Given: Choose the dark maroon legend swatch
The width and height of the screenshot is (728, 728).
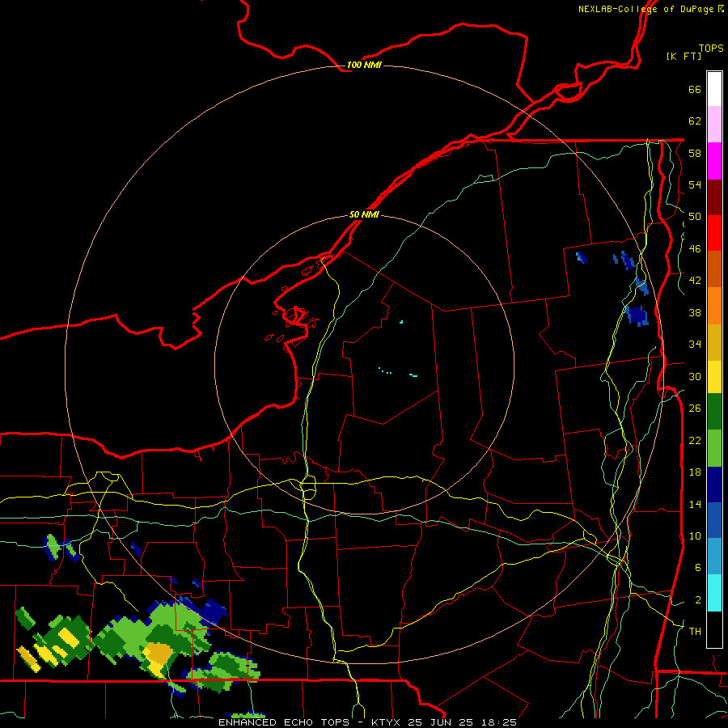Looking at the screenshot, I should 714,197.
